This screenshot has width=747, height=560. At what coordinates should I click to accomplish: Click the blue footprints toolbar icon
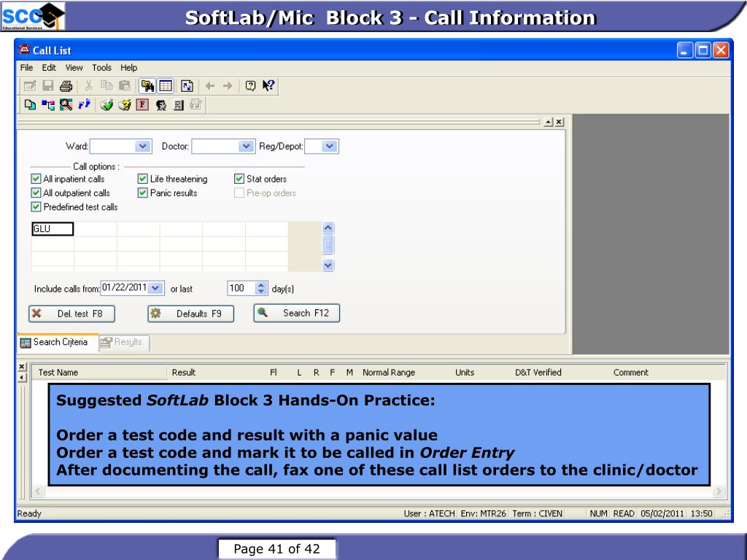84,105
